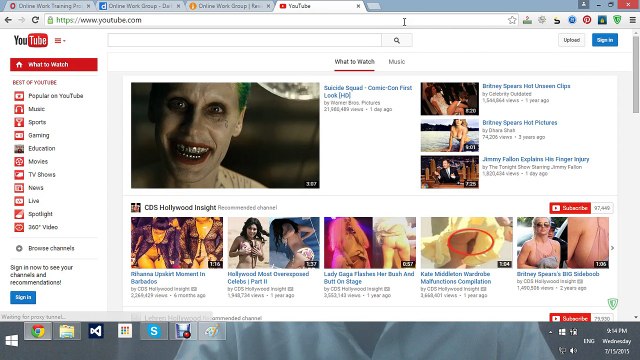Expand the guide menu next to YouTube logo
The image size is (640, 360).
[60, 40]
